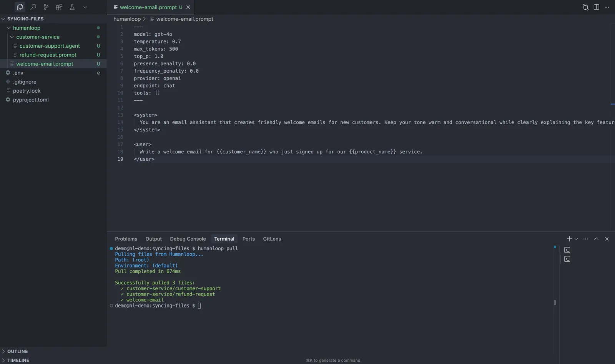Create a new terminal with plus icon

pos(569,239)
